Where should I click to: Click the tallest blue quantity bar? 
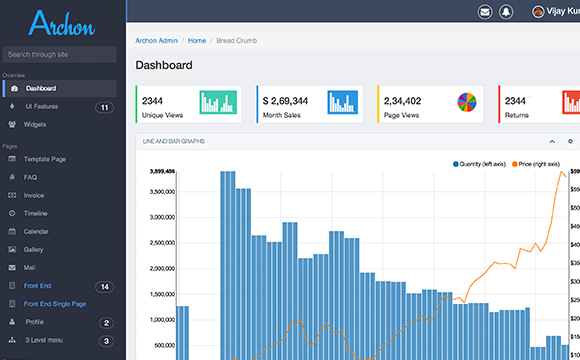click(228, 265)
